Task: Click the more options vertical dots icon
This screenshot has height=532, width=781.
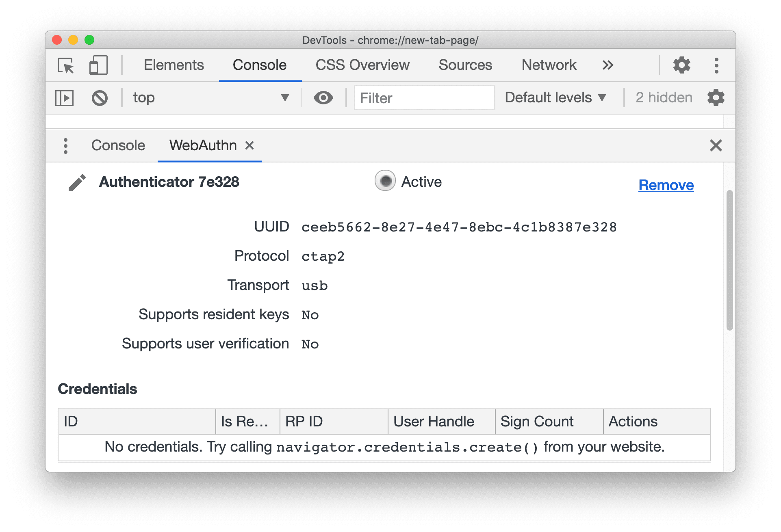Action: (718, 64)
